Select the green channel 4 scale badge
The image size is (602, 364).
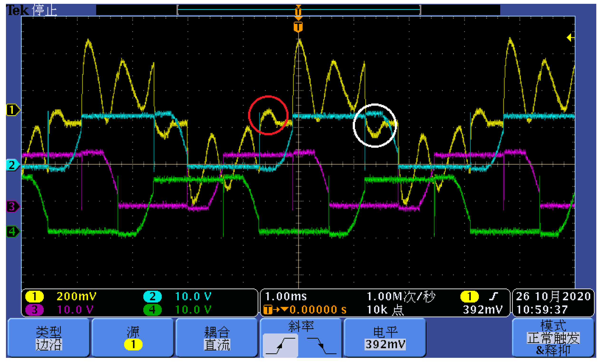(152, 310)
